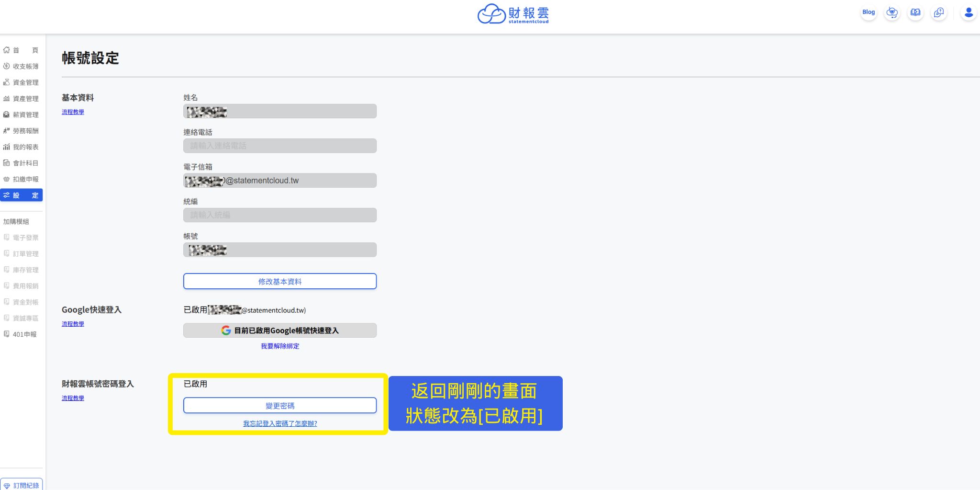Image resolution: width=980 pixels, height=490 pixels.
Task: Open 勞務報酬 in the sidebar
Action: click(x=21, y=131)
